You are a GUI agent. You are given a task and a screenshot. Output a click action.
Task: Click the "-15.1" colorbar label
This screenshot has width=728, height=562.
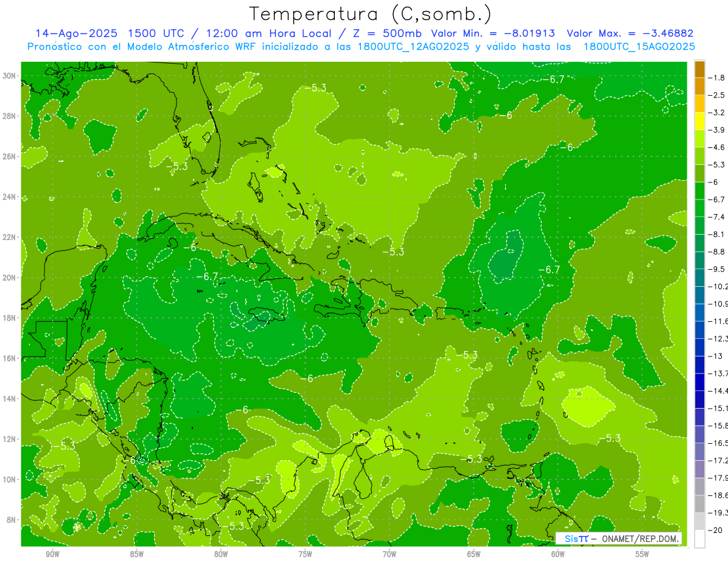(x=718, y=408)
